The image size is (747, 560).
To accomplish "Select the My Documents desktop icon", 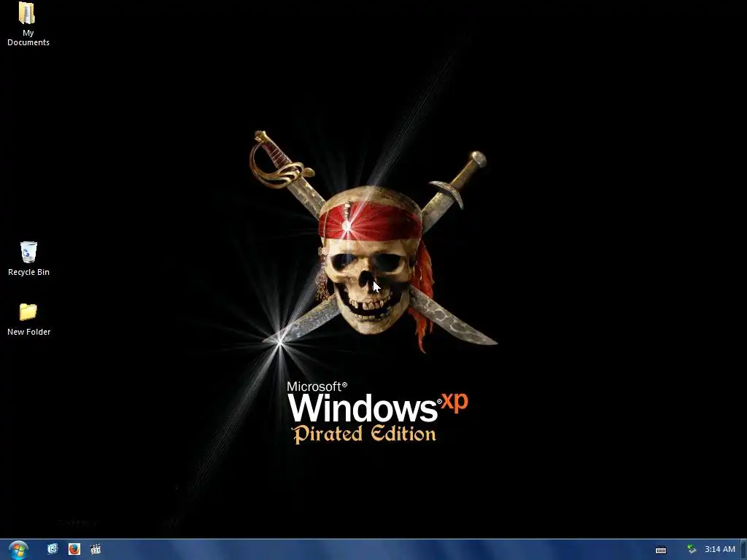I will click(28, 24).
